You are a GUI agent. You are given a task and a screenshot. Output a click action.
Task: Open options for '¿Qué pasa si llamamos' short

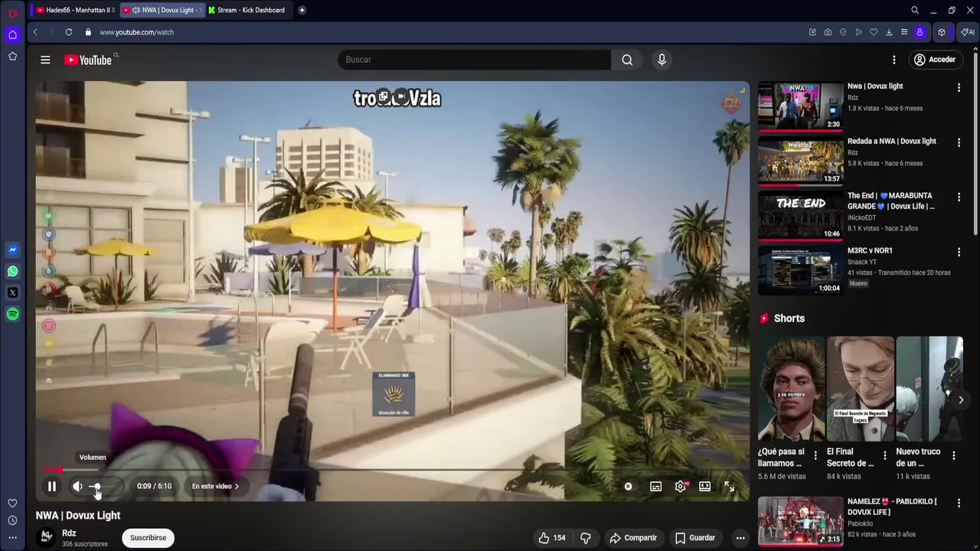pos(815,455)
